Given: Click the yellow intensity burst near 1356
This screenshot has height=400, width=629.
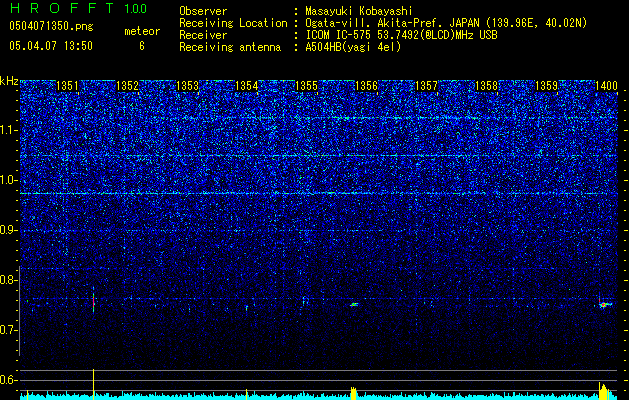Looking at the screenshot, I should coord(353,393).
